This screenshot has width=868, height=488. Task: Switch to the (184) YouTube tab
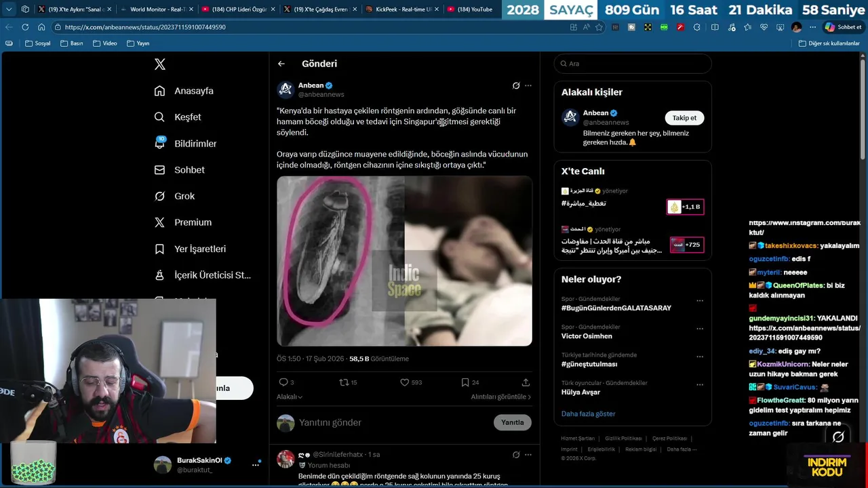(471, 9)
